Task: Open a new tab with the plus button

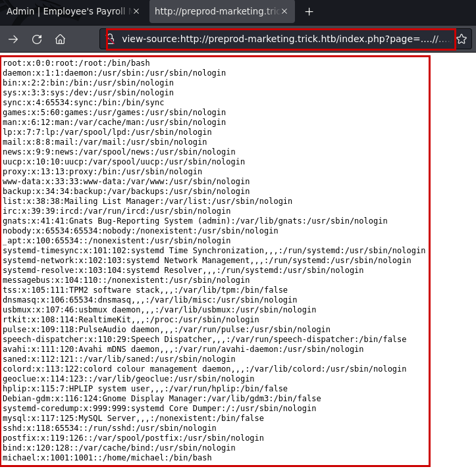Action: (309, 12)
